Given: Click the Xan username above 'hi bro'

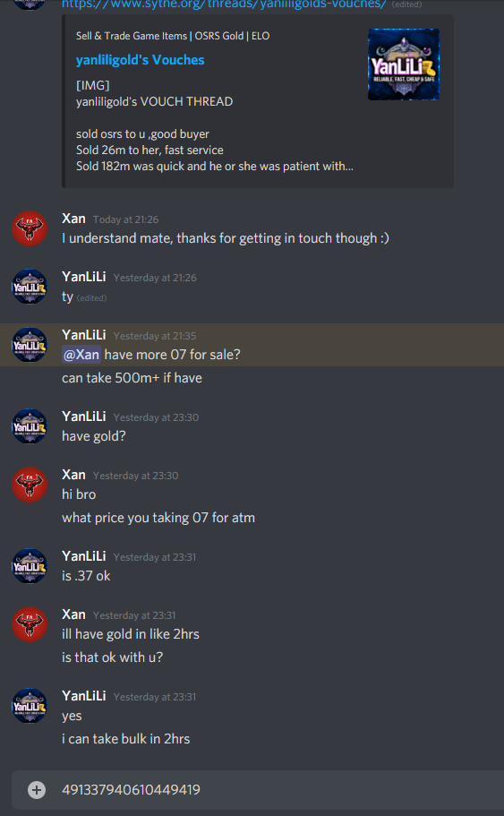Looking at the screenshot, I should (73, 475).
